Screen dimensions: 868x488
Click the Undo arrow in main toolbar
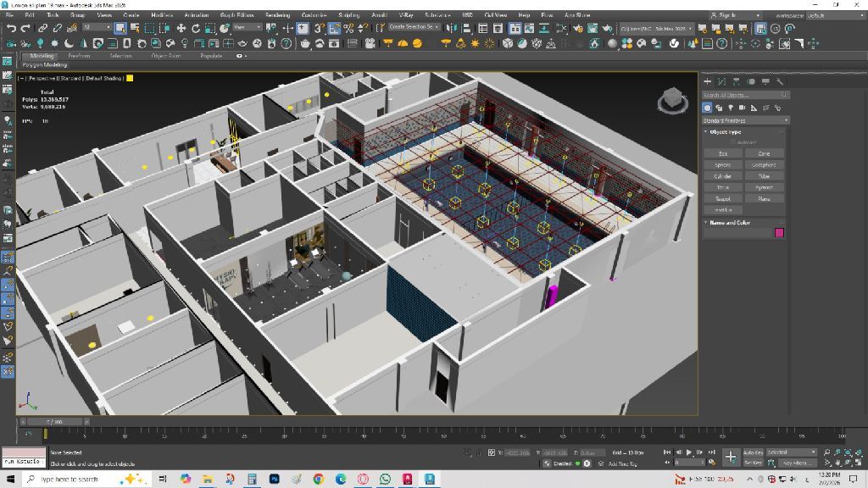[13, 28]
